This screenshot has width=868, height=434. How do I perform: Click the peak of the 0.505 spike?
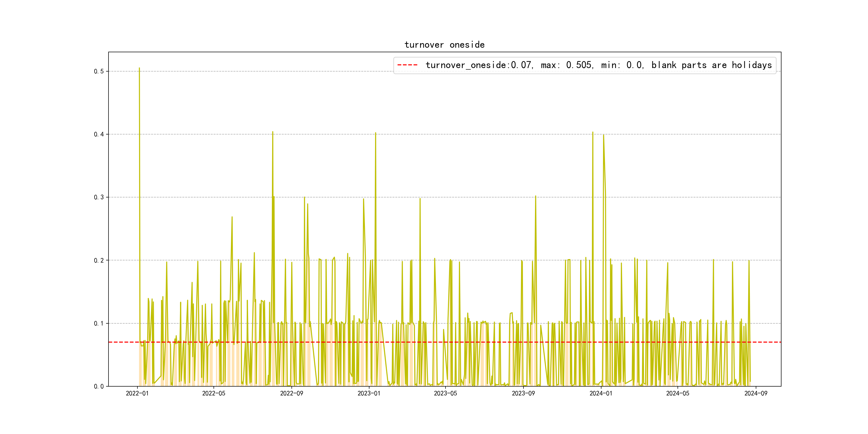click(139, 68)
